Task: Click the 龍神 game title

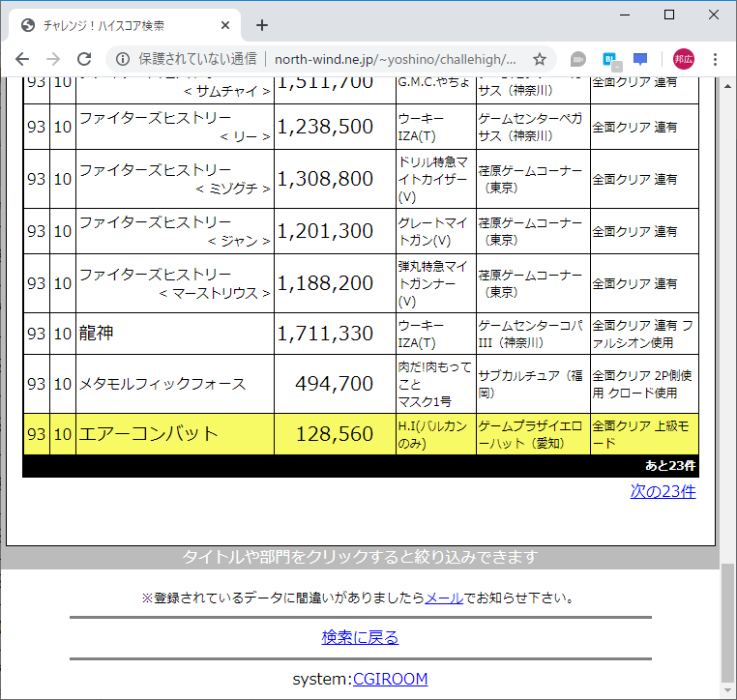Action: [96, 334]
